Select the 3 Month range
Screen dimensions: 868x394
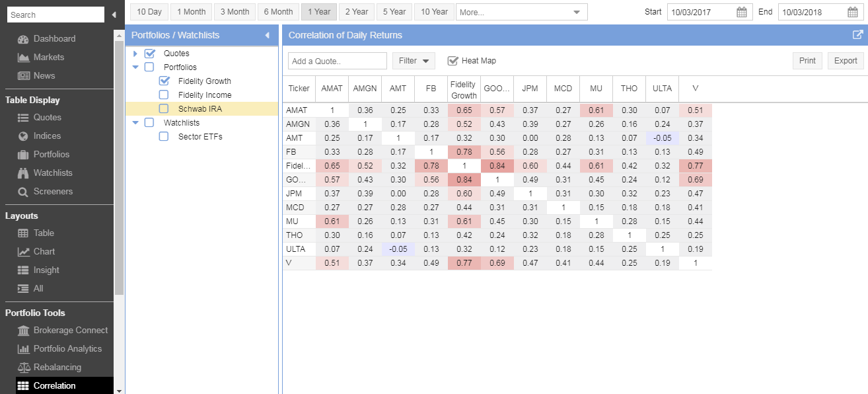235,12
